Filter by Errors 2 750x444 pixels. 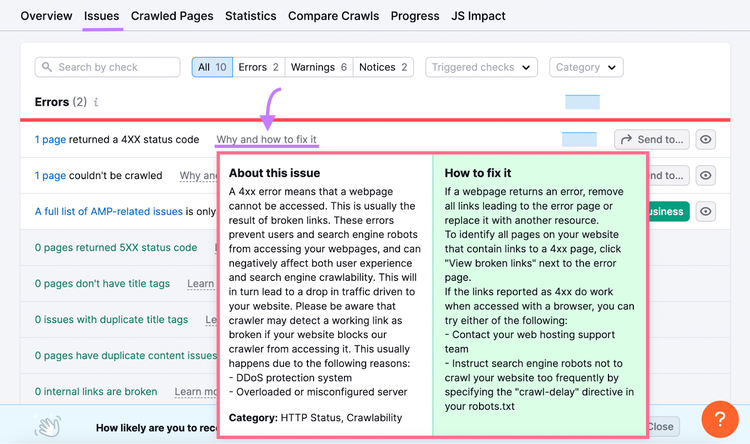258,67
